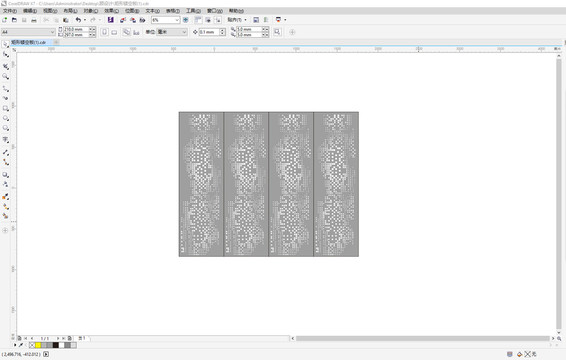Select the Rectangle tool
The height and width of the screenshot is (360, 566).
click(x=5, y=108)
